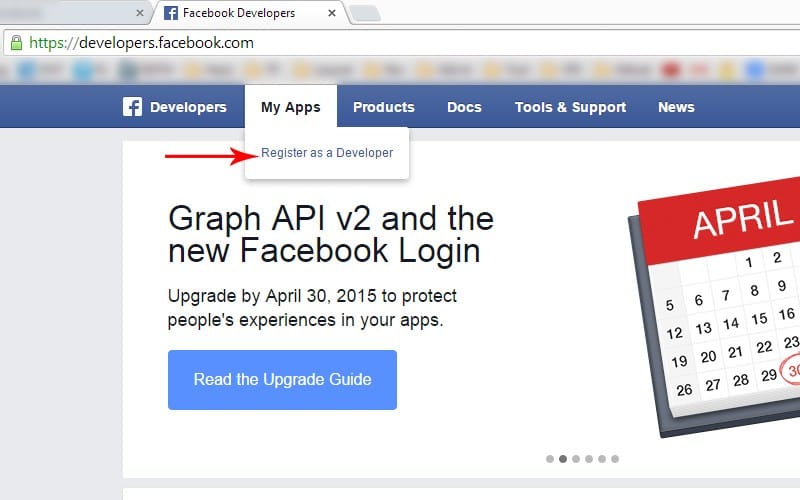Image resolution: width=800 pixels, height=500 pixels.
Task: Close the Facebook Developers tab
Action: tap(332, 13)
